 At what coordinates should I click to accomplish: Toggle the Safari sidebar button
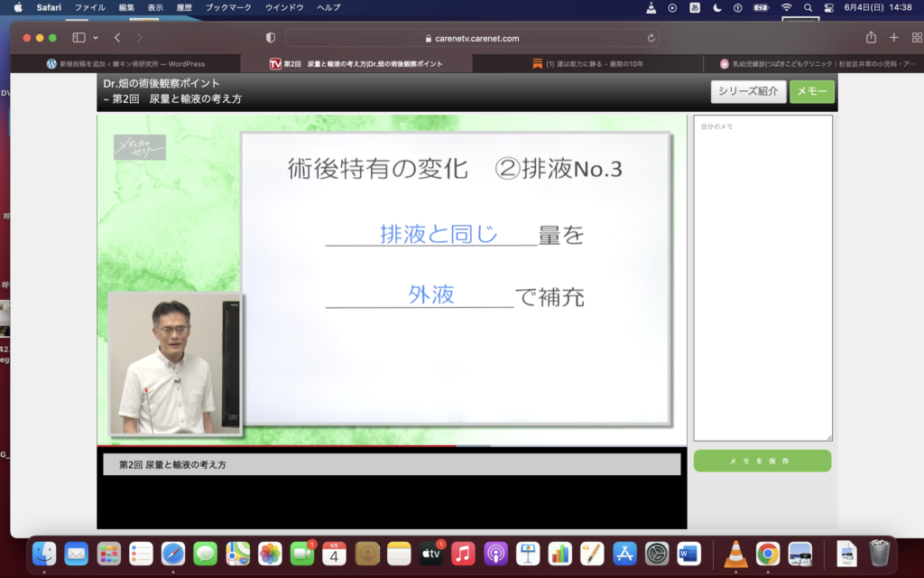(x=78, y=38)
